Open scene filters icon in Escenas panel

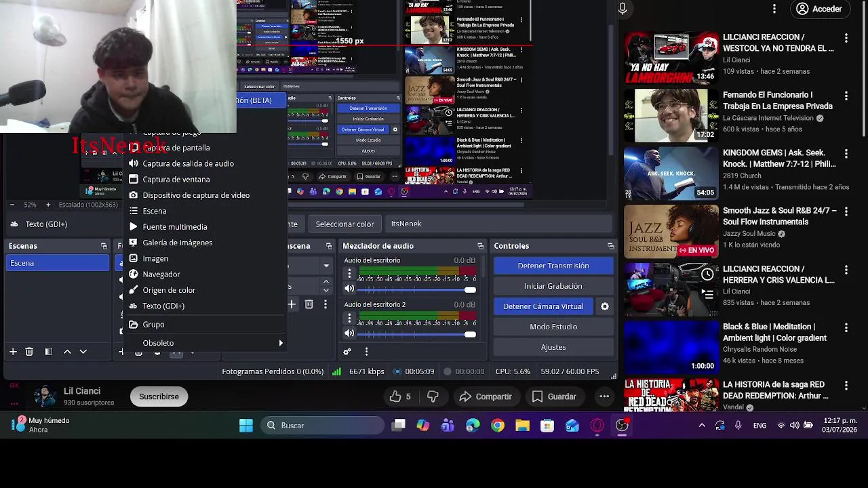point(48,352)
